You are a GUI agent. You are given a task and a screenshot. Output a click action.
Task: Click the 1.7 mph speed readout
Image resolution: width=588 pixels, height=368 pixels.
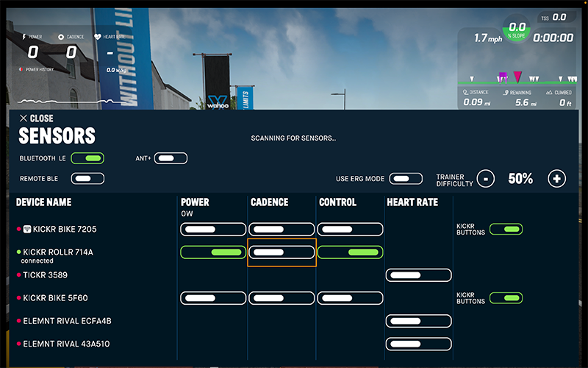(x=487, y=38)
